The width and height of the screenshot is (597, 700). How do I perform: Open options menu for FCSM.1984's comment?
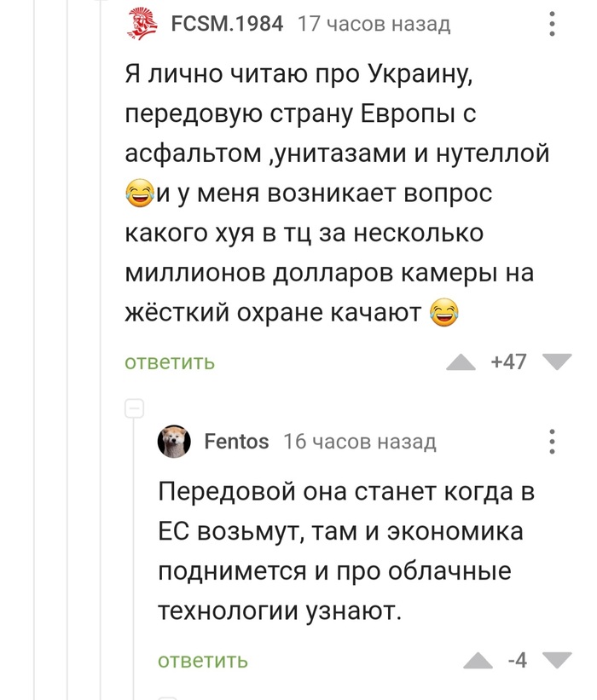click(x=553, y=24)
